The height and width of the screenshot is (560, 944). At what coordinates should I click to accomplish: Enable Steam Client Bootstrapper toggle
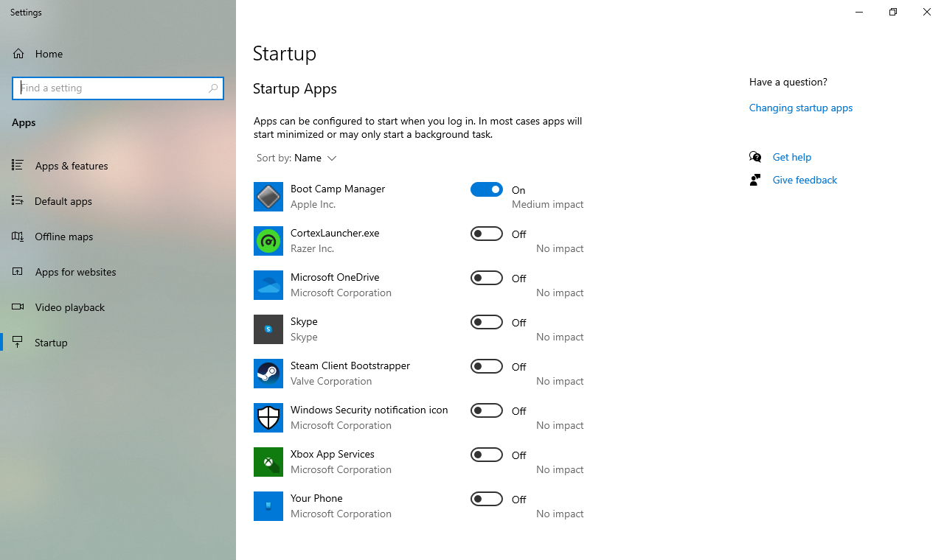click(x=487, y=366)
